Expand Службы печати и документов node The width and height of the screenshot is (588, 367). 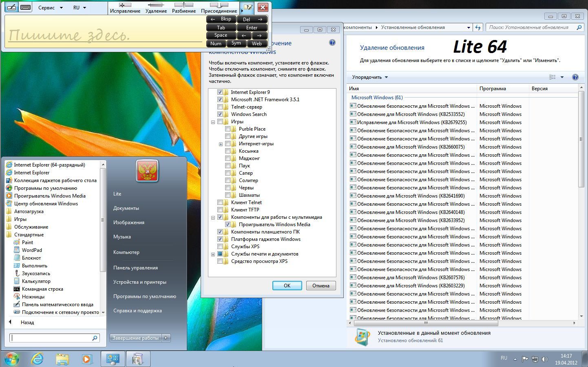213,254
